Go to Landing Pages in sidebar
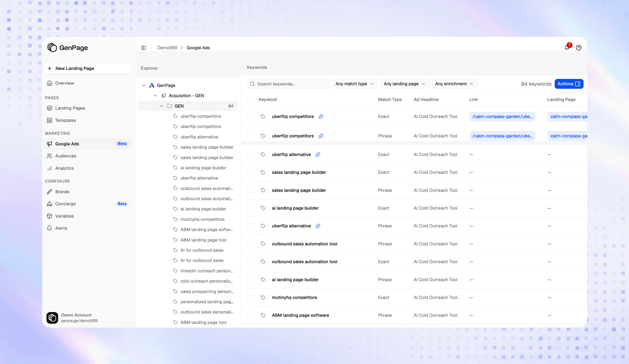The image size is (629, 364). 88,108
